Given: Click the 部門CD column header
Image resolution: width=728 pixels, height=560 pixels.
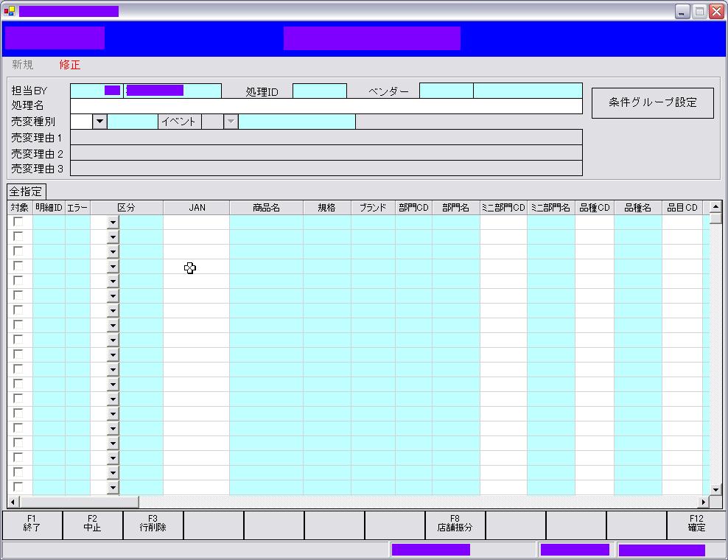Looking at the screenshot, I should tap(413, 208).
